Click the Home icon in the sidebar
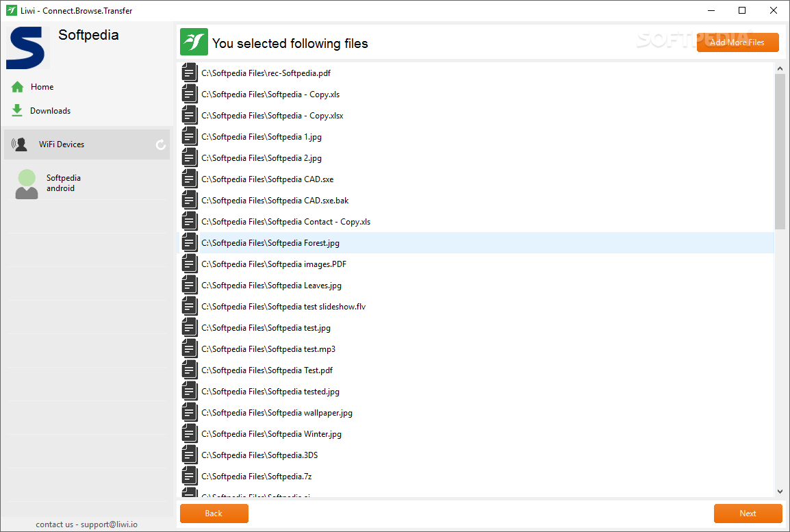 point(18,87)
